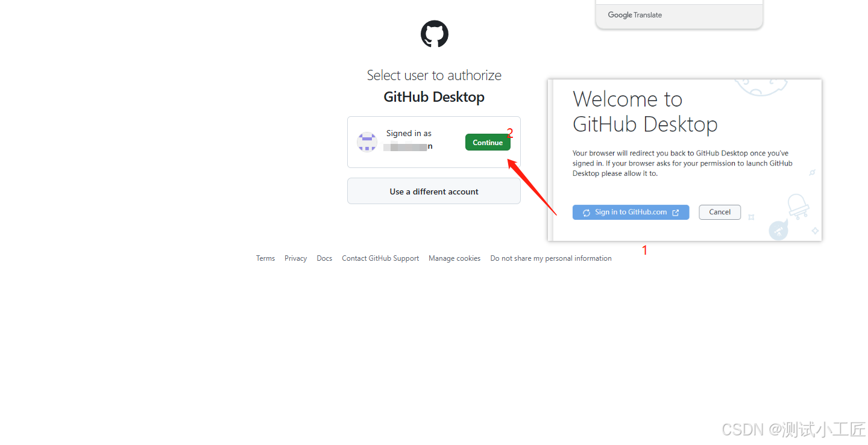
Task: Open the Terms footer link
Action: (x=265, y=258)
